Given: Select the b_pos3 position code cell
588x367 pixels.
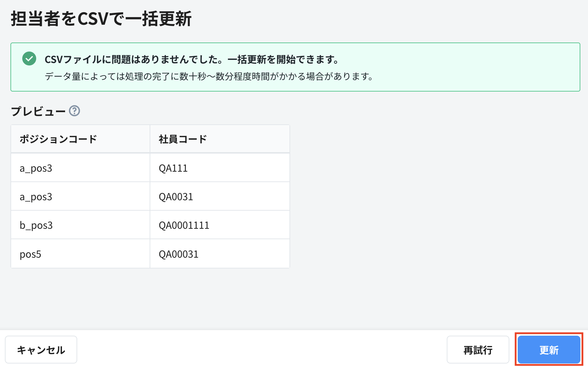Looking at the screenshot, I should (36, 225).
